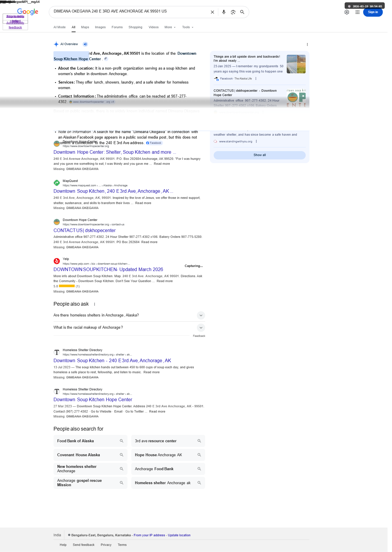Click Show all sources button
392x552 pixels.
click(259, 155)
